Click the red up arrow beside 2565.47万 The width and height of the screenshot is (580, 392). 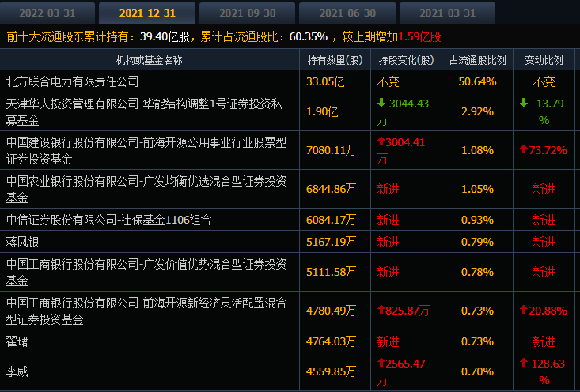(x=381, y=363)
